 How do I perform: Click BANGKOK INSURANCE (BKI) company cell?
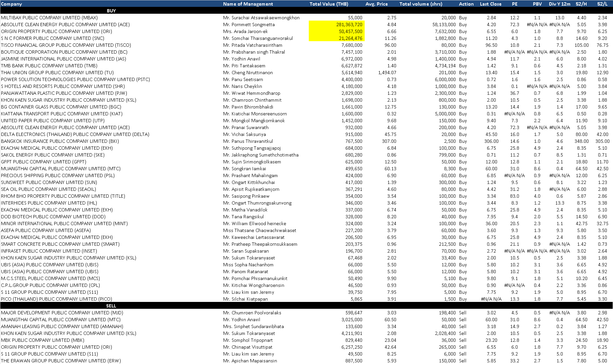click(x=60, y=141)
